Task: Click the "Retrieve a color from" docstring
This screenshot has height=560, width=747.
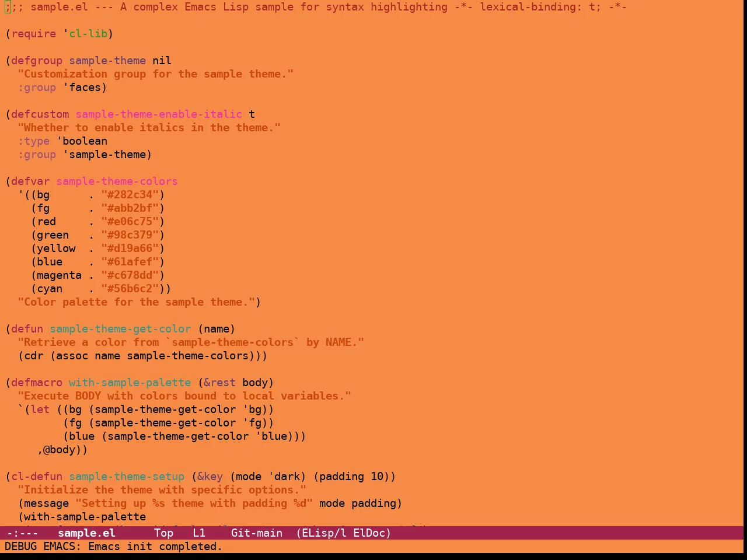Action: (191, 342)
